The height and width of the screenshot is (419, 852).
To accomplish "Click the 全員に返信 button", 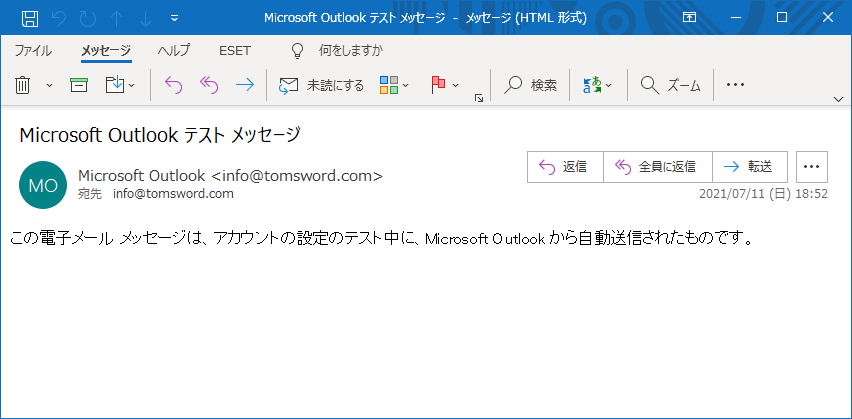I will tap(657, 167).
